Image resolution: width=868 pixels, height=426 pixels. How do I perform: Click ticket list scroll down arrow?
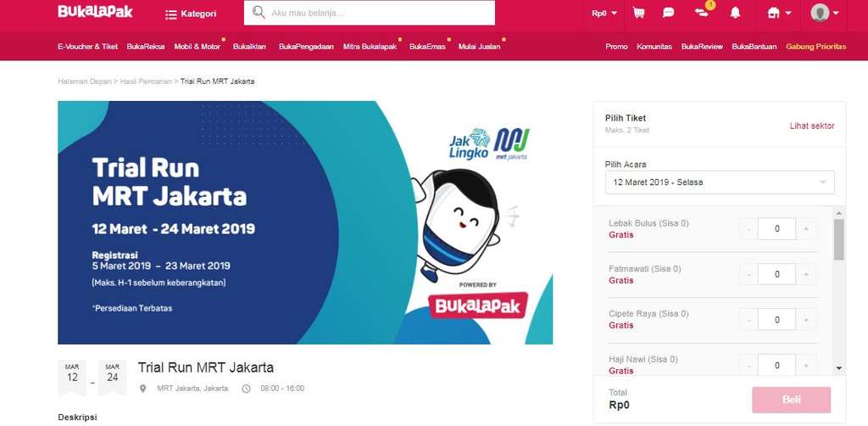tap(838, 367)
